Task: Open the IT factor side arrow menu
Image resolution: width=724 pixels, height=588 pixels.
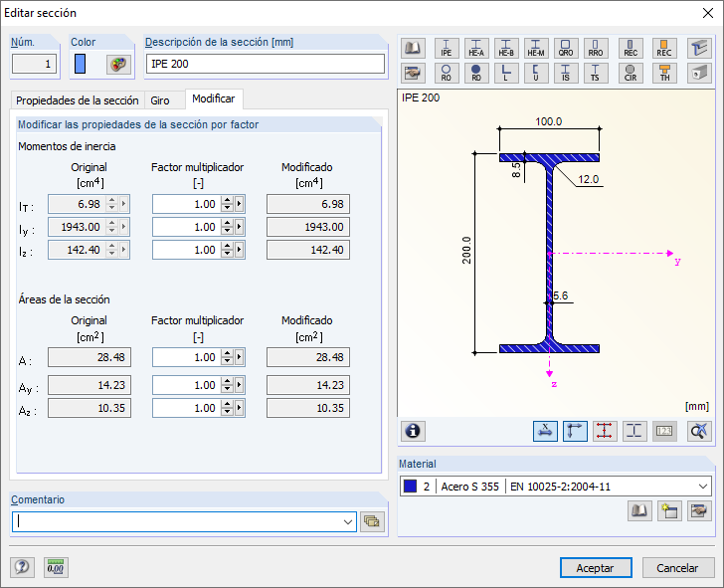Action: tap(239, 204)
